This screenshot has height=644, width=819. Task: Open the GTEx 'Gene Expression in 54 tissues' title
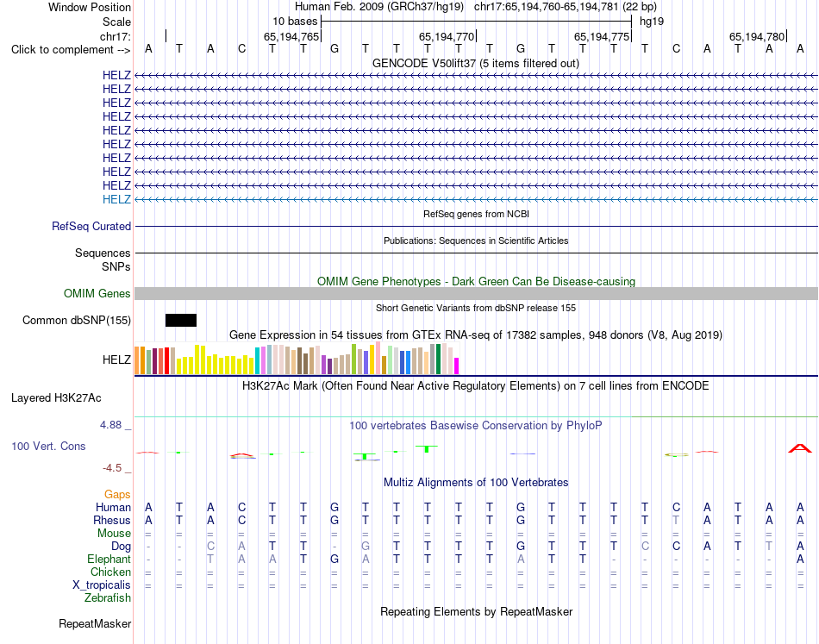point(475,335)
